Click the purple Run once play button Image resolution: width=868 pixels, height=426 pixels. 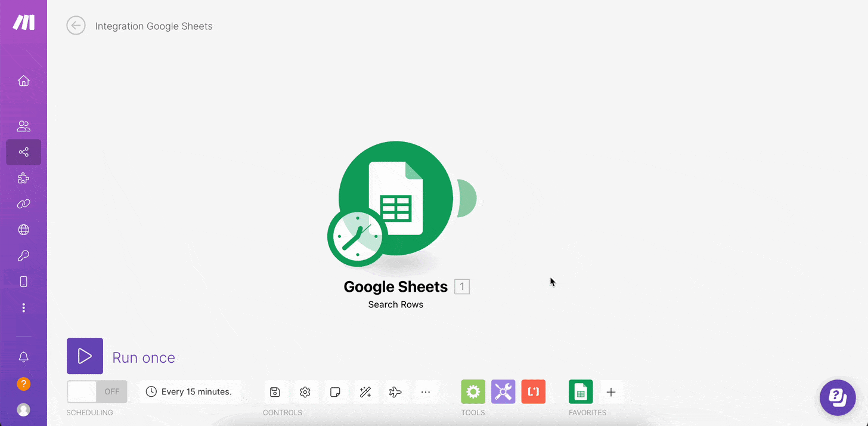85,356
